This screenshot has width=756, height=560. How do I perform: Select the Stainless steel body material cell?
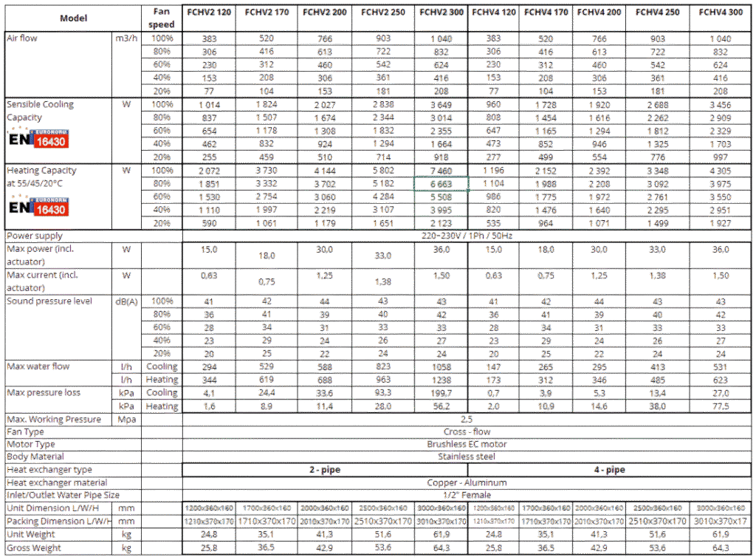[x=467, y=457]
